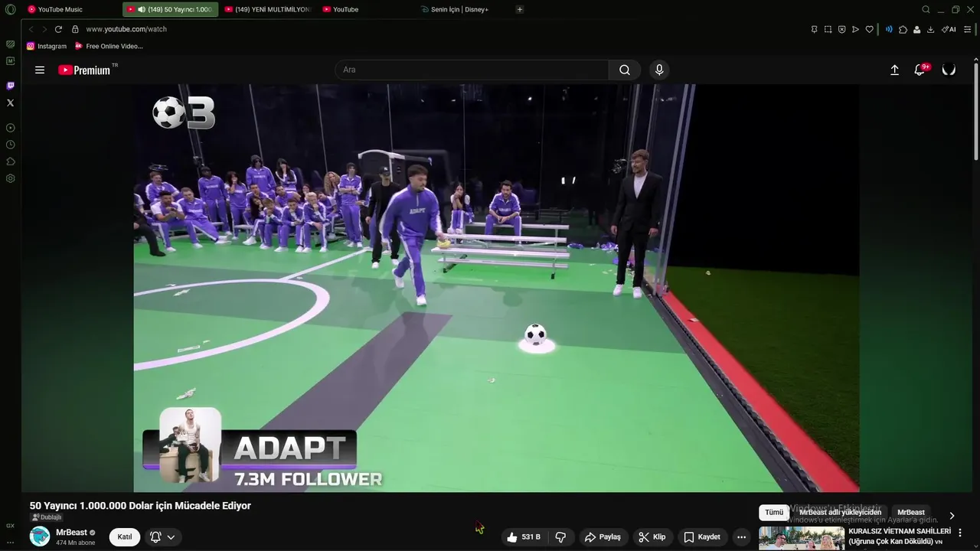Click the three-dot sidebar setup icon
The height and width of the screenshot is (551, 980).
click(x=10, y=542)
